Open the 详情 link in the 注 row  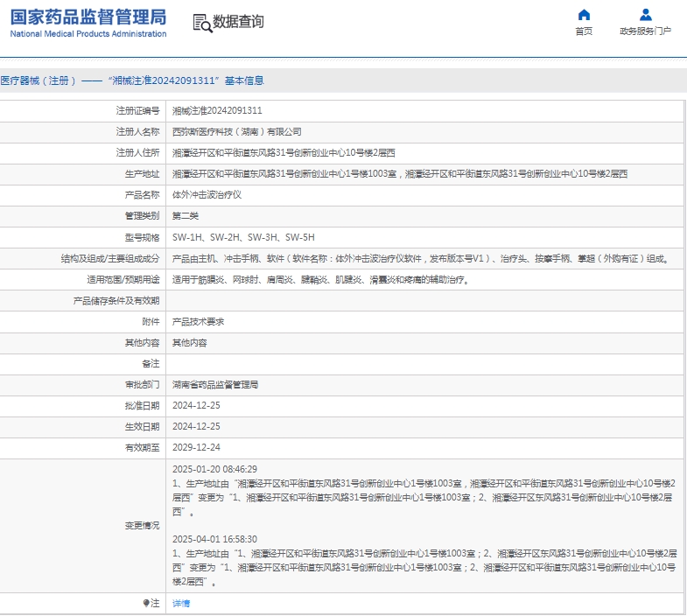click(x=181, y=603)
